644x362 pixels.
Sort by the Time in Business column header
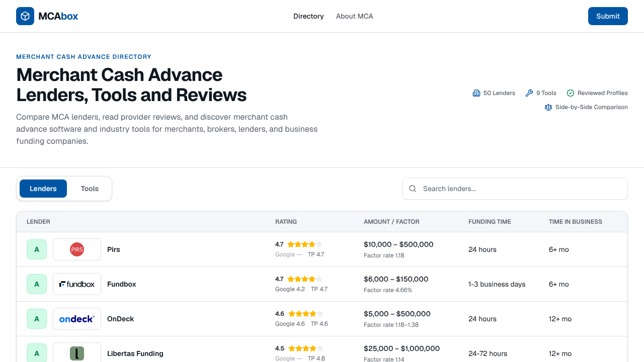(x=576, y=222)
